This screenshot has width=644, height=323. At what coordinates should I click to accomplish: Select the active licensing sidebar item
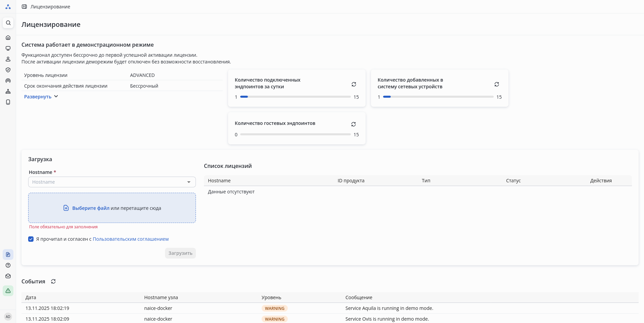coord(8,255)
